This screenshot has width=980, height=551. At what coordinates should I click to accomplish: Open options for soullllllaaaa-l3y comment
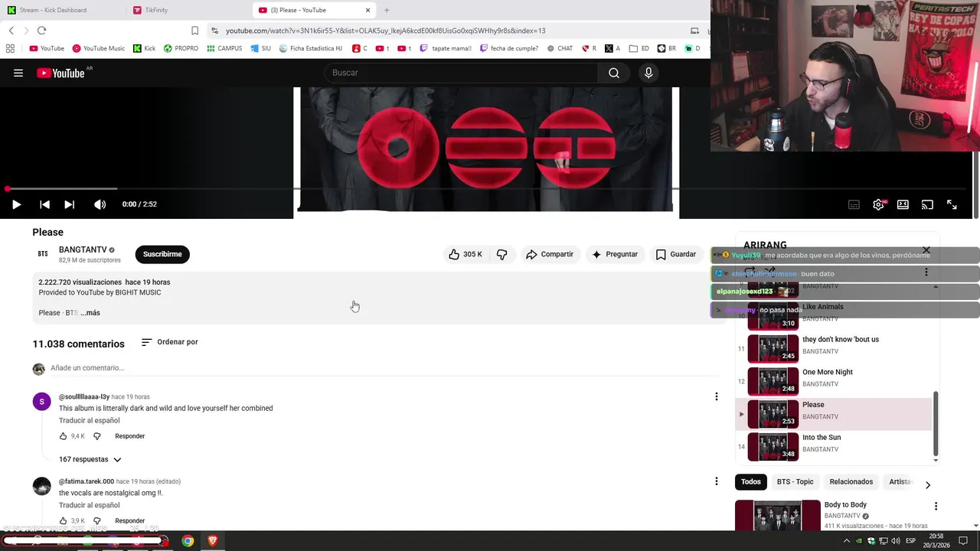[x=716, y=396]
